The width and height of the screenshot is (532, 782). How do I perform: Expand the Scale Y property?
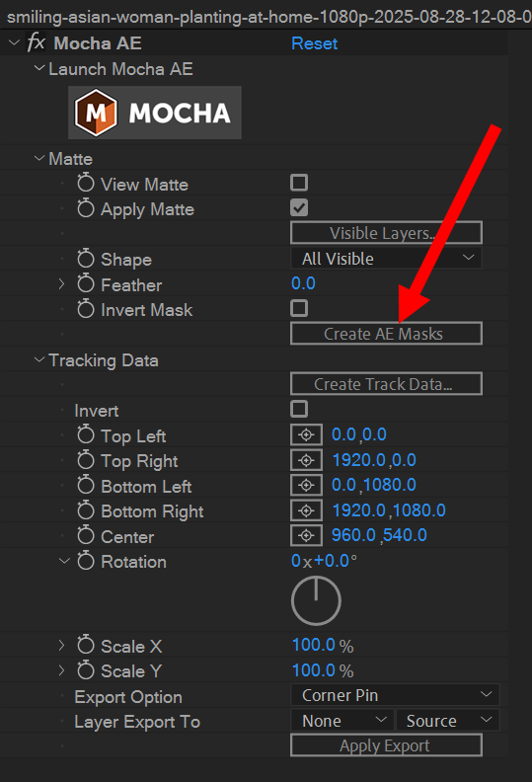(x=62, y=670)
